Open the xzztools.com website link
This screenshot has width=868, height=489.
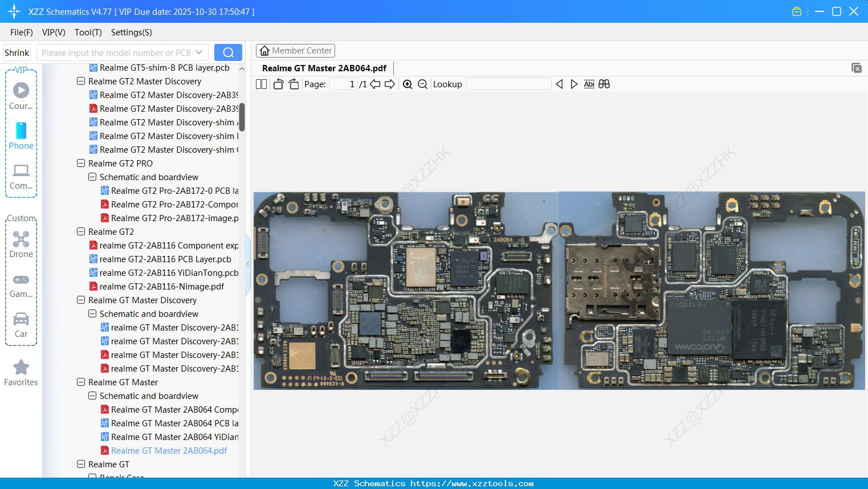472,483
